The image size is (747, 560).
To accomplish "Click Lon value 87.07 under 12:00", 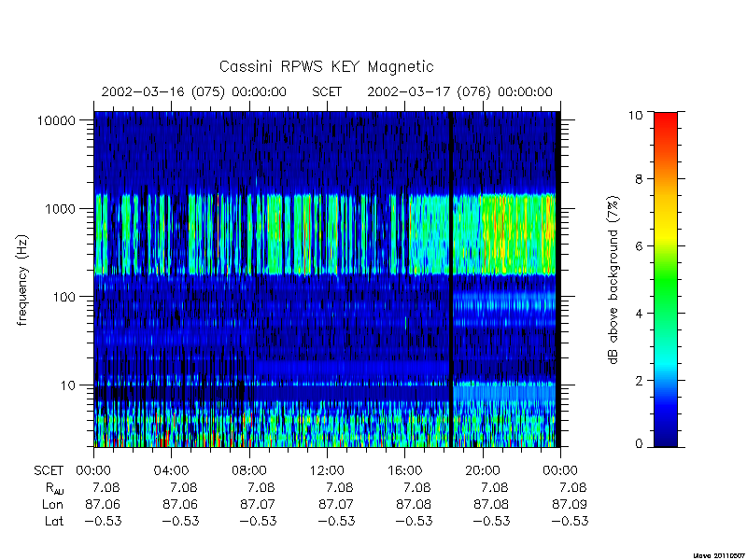I will (x=335, y=504).
